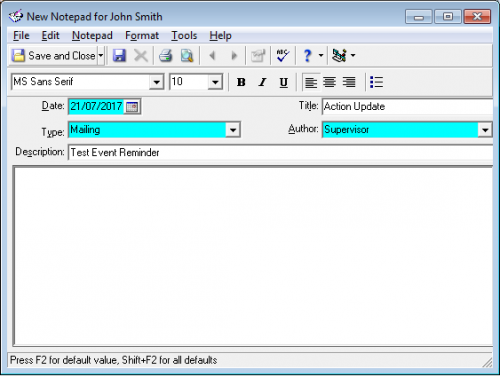The height and width of the screenshot is (377, 500).
Task: Click the floppy disk Save icon
Action: (x=119, y=55)
